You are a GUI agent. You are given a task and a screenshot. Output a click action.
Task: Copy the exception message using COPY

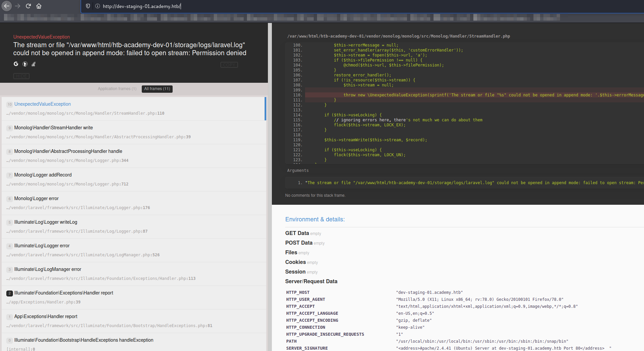[x=229, y=65]
